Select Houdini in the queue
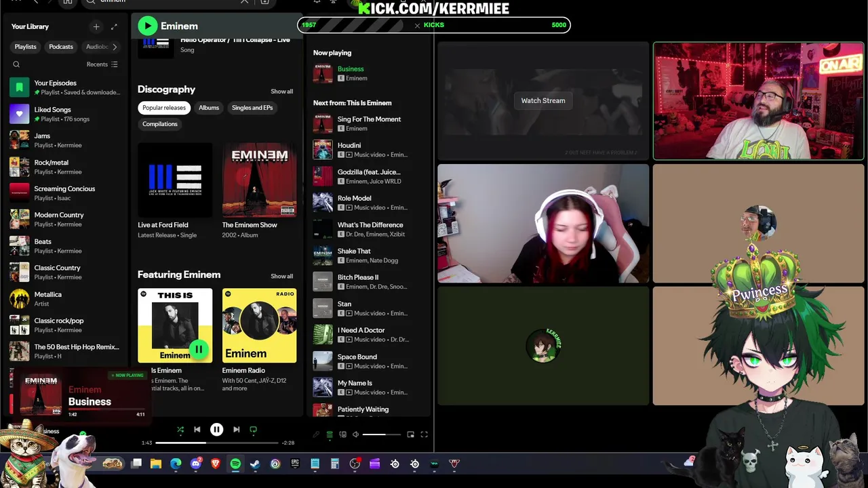This screenshot has width=868, height=488. (x=369, y=150)
